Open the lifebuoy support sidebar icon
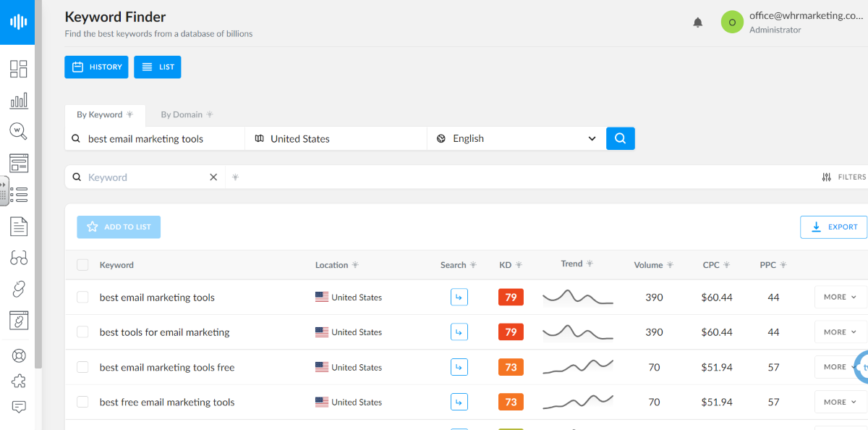This screenshot has height=430, width=868. click(x=19, y=355)
